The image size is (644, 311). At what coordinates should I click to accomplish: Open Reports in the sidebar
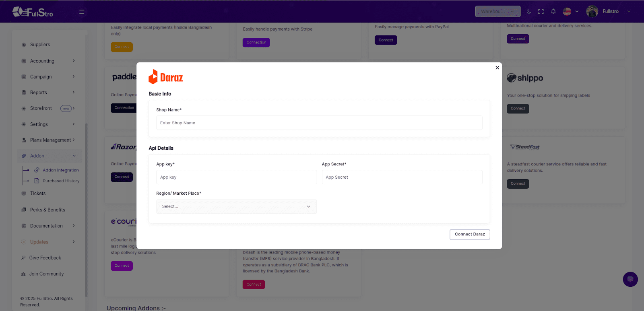tap(39, 93)
